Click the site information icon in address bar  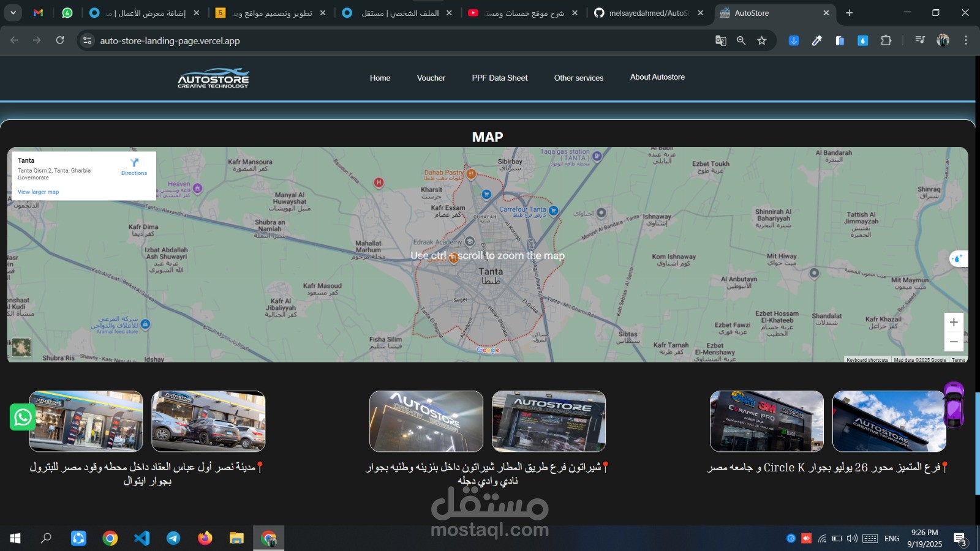click(87, 40)
